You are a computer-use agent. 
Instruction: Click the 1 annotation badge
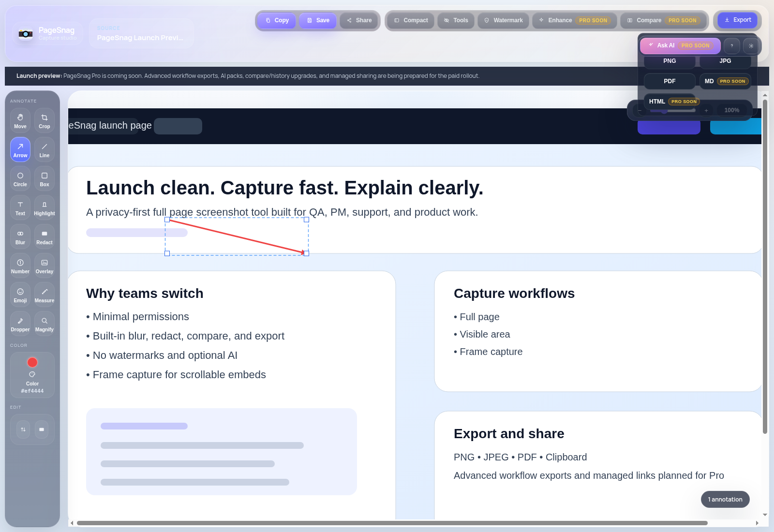click(x=725, y=500)
